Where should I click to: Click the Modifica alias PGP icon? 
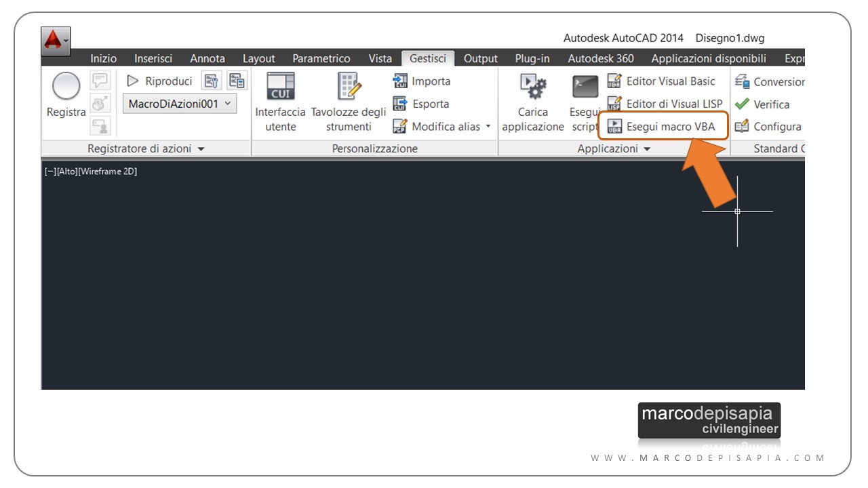[400, 126]
